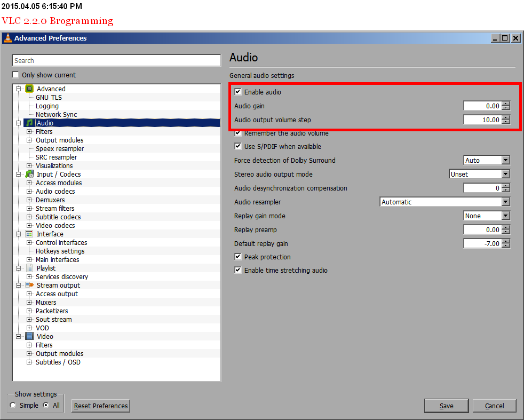Screen dimensions: 524x420
Task: Expand the Video codecs node
Action: 29,226
